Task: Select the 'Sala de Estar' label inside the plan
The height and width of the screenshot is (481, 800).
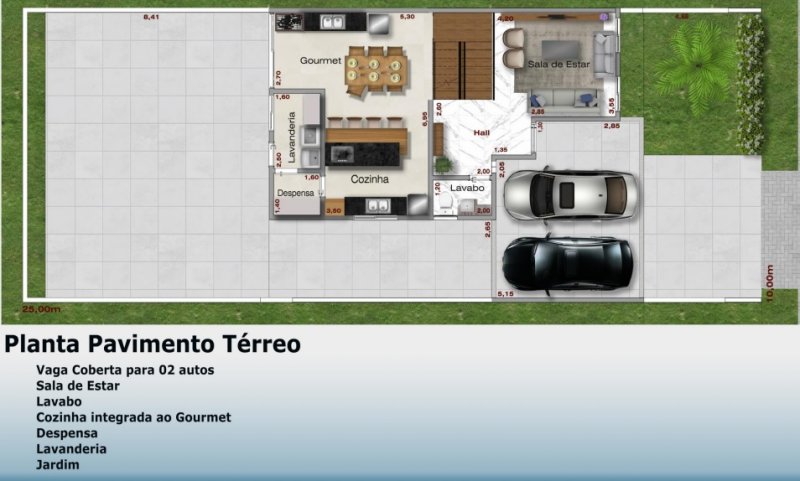Action: [x=558, y=64]
